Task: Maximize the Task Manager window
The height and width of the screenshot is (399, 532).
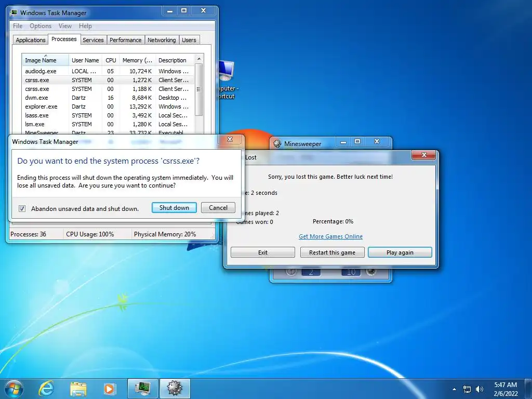Action: click(183, 11)
